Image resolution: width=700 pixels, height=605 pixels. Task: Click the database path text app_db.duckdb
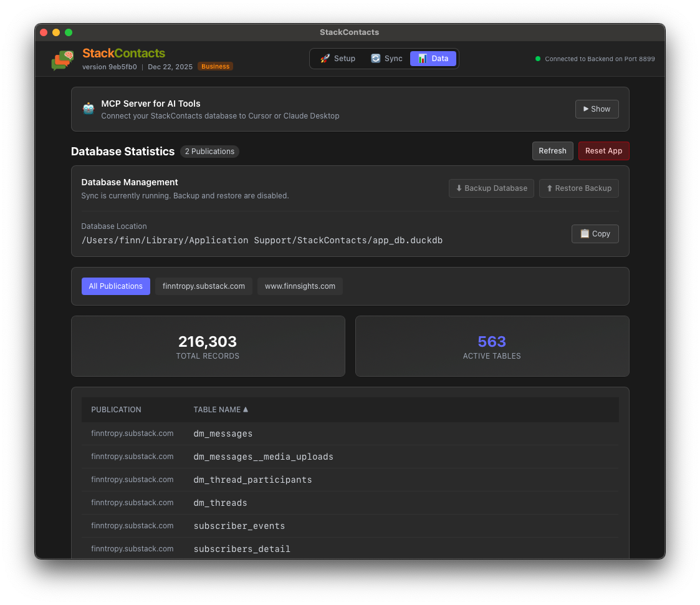click(262, 240)
